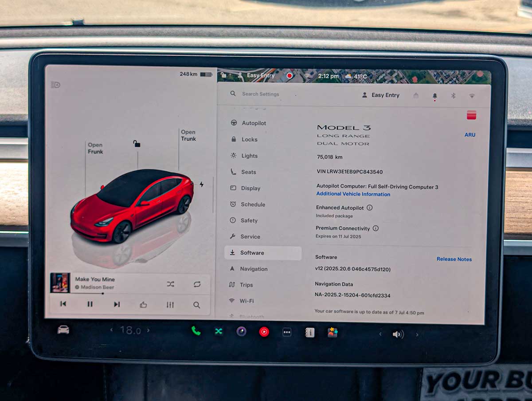Tap the lock icon above the car

pyautogui.click(x=137, y=144)
